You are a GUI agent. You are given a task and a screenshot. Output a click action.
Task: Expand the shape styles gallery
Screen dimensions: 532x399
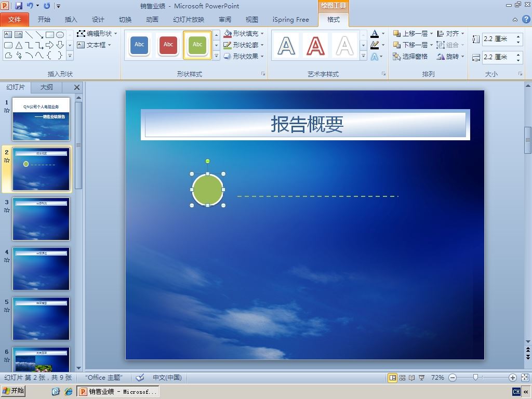(217, 56)
